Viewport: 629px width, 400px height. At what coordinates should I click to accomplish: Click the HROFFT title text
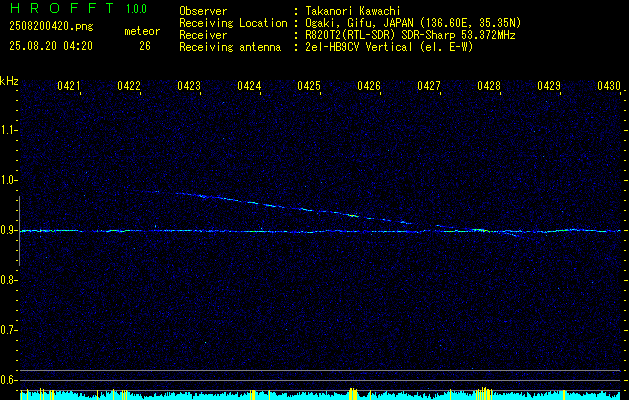(62, 8)
